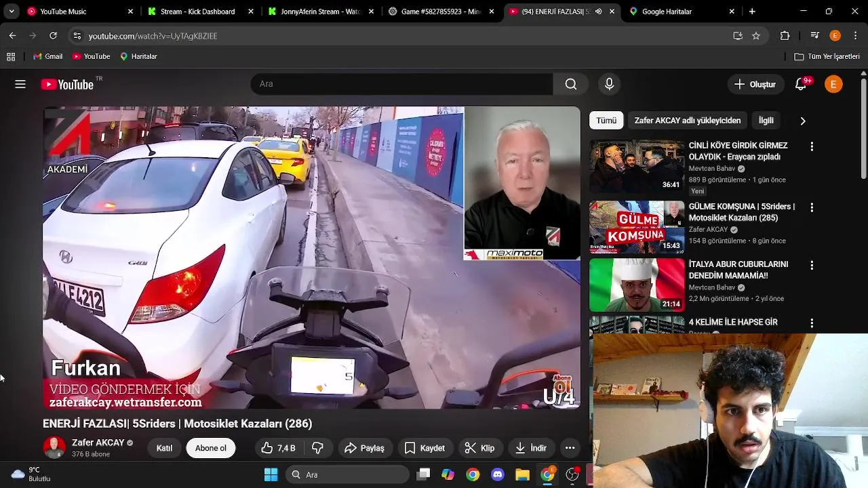Viewport: 868px width, 488px height.
Task: Open Windows Start menu
Action: 271,474
